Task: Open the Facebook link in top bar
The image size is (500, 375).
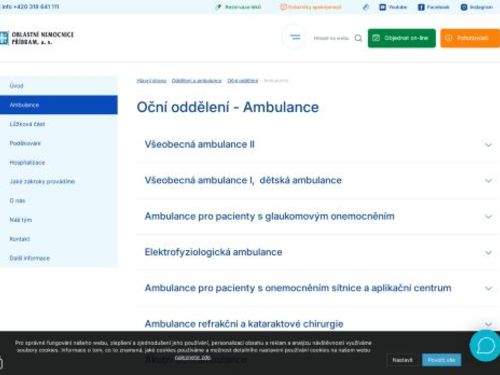Action: [434, 7]
